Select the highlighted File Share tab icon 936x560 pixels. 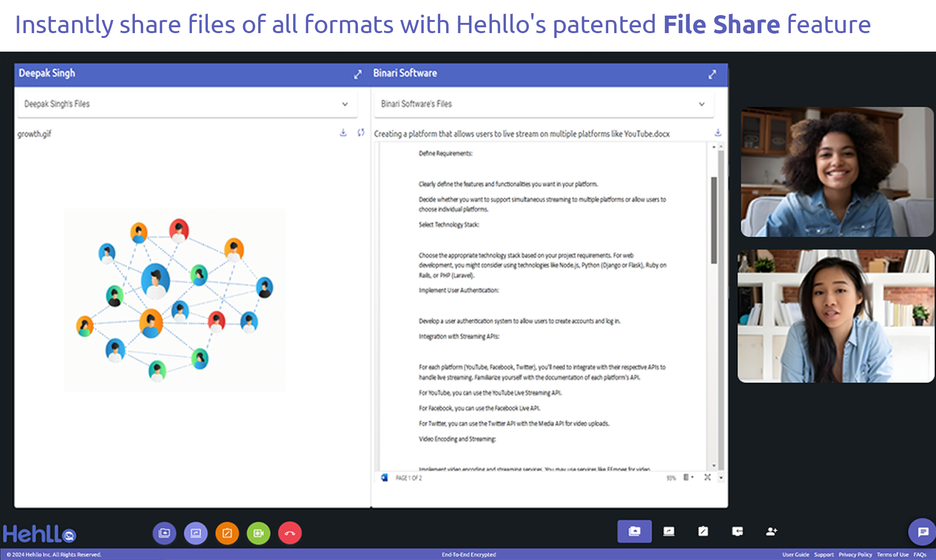coord(635,531)
